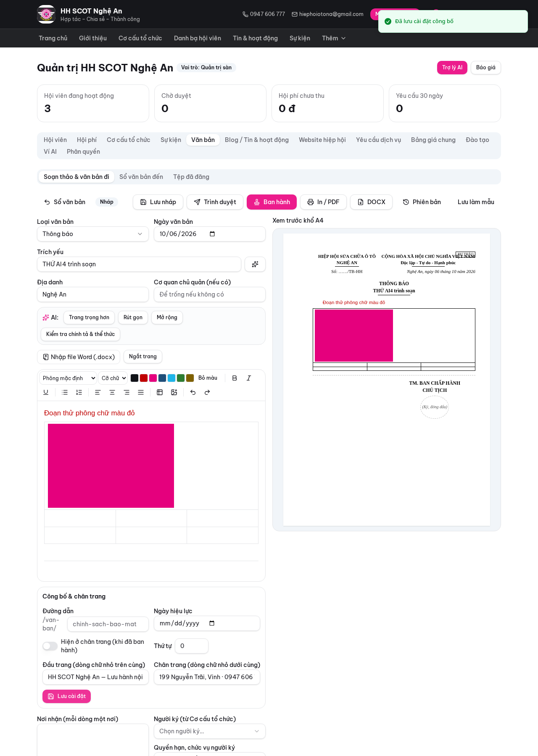Click the Lưu cài đặt button
538x756 pixels.
(x=66, y=696)
